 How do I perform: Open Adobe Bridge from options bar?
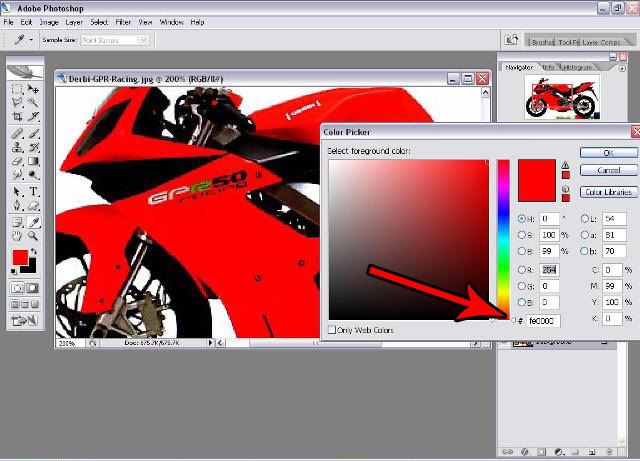click(511, 40)
